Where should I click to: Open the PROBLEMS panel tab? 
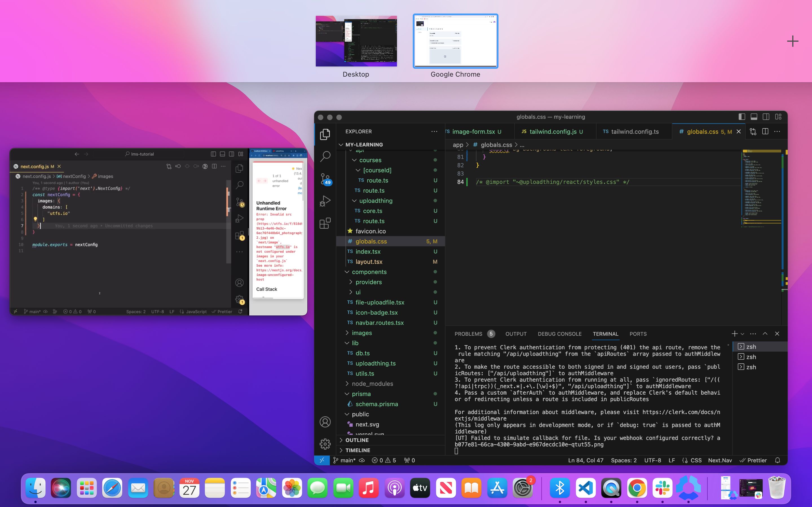(x=468, y=334)
